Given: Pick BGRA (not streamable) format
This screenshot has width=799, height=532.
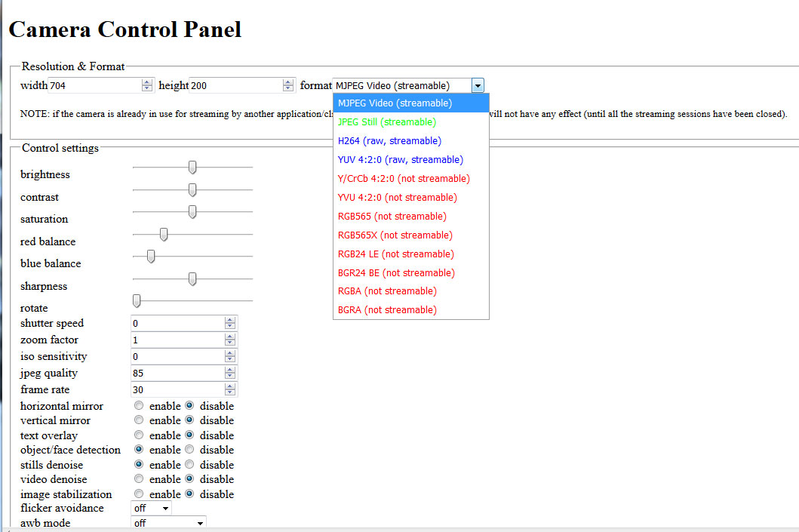Looking at the screenshot, I should click(x=410, y=310).
